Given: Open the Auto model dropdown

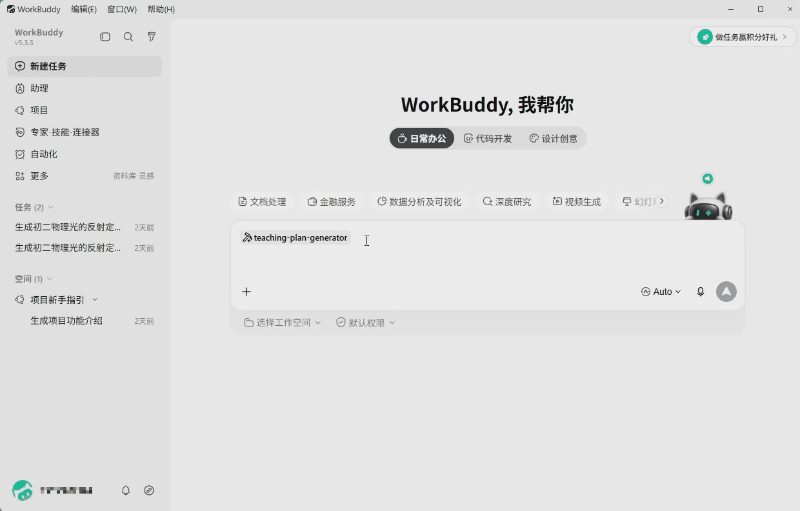Looking at the screenshot, I should (661, 292).
